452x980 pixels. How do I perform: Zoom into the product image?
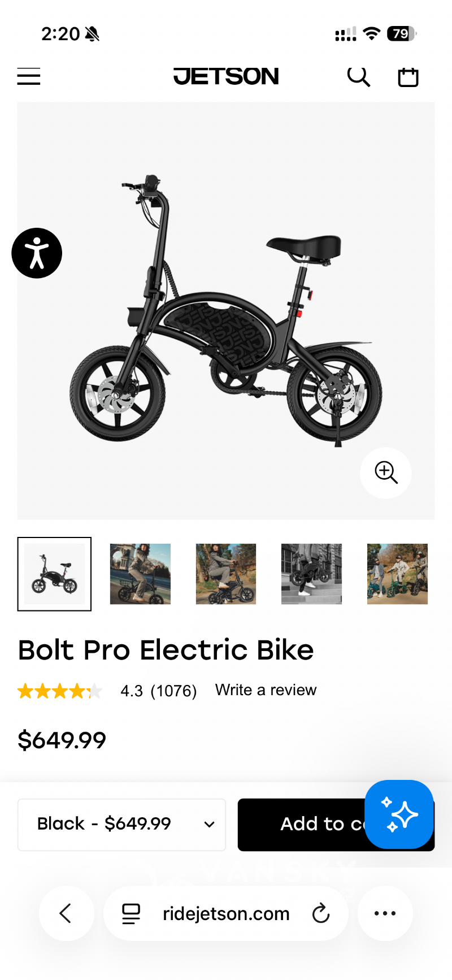(386, 472)
